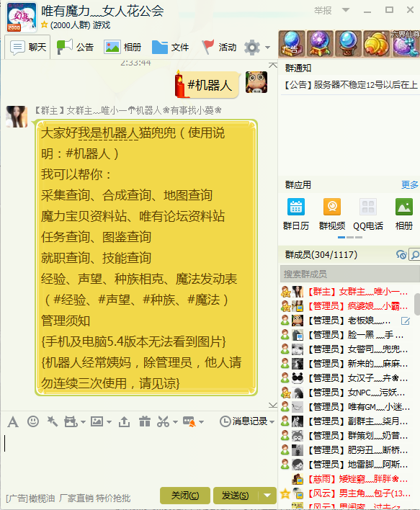Select member 【群主】女群主 in the list
The image size is (420, 510).
tap(345, 292)
